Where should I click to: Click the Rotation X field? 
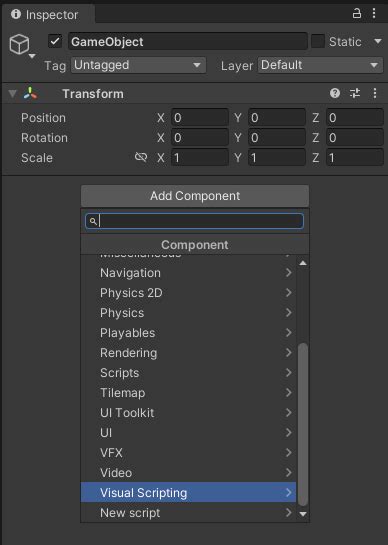200,138
